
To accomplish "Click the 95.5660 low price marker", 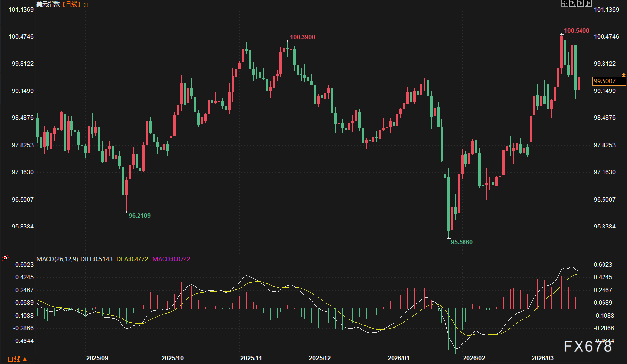I will tap(462, 242).
